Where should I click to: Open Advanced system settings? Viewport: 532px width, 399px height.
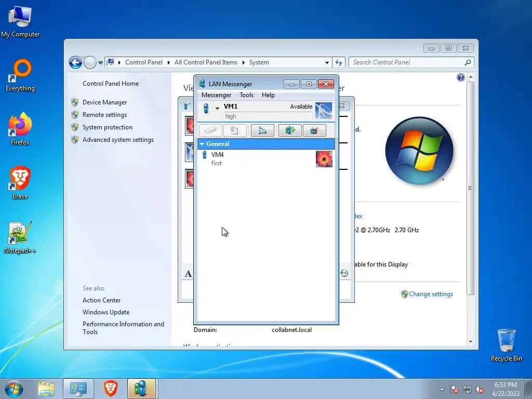[x=118, y=140]
